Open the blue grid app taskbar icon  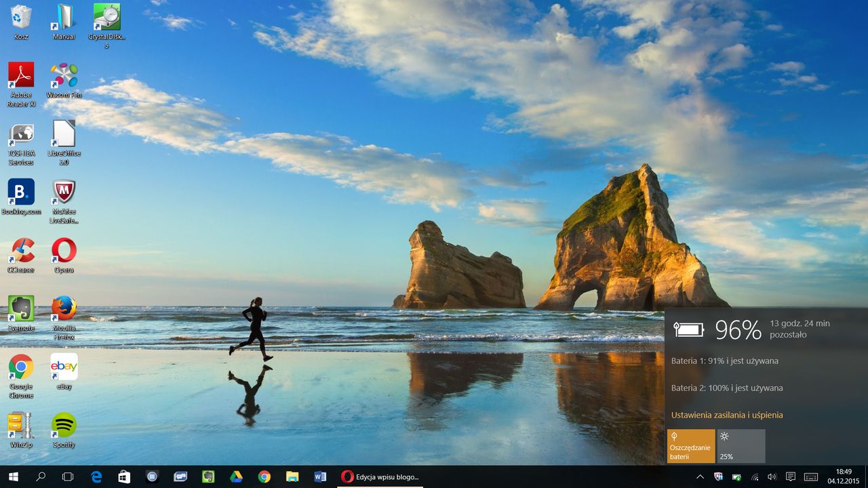152,476
